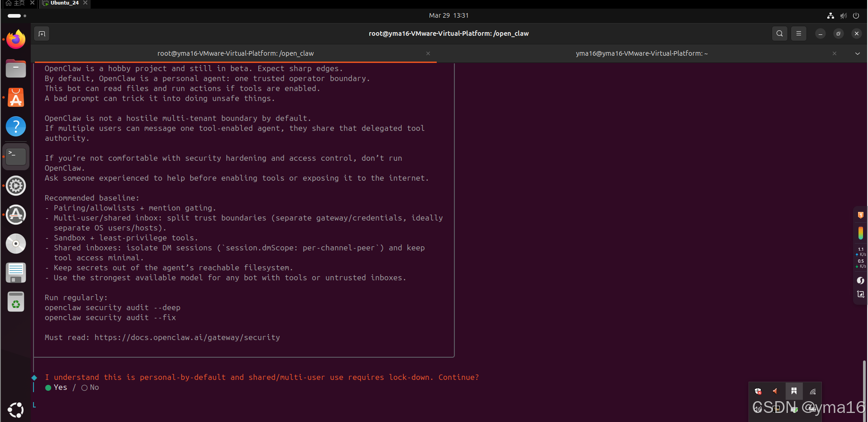Launch Ubuntu App Center from the dock
Screen dimensions: 868x422
(x=16, y=98)
